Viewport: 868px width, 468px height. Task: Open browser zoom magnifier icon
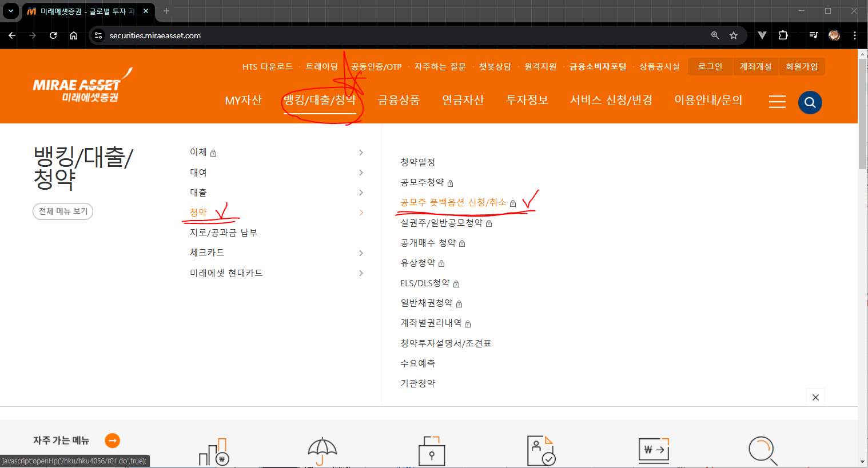tap(715, 35)
